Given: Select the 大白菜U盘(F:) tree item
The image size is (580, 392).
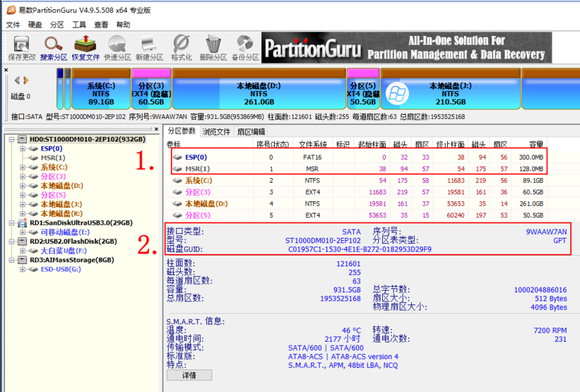Looking at the screenshot, I should [x=63, y=251].
